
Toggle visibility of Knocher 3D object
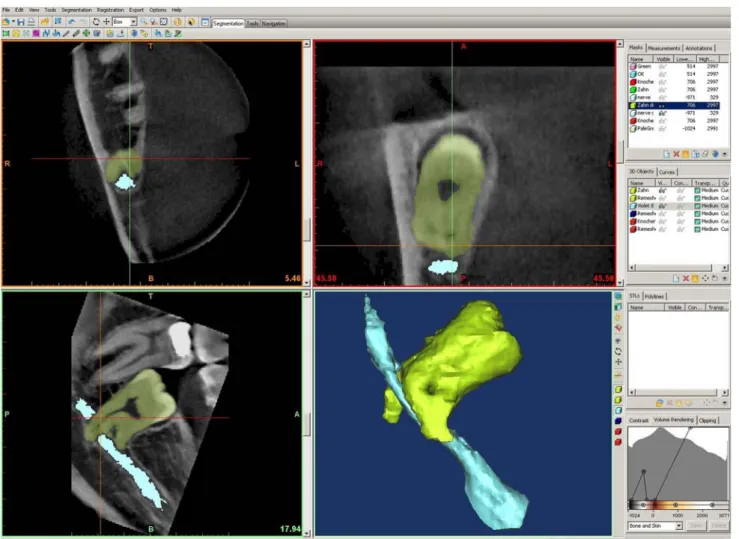pyautogui.click(x=662, y=221)
